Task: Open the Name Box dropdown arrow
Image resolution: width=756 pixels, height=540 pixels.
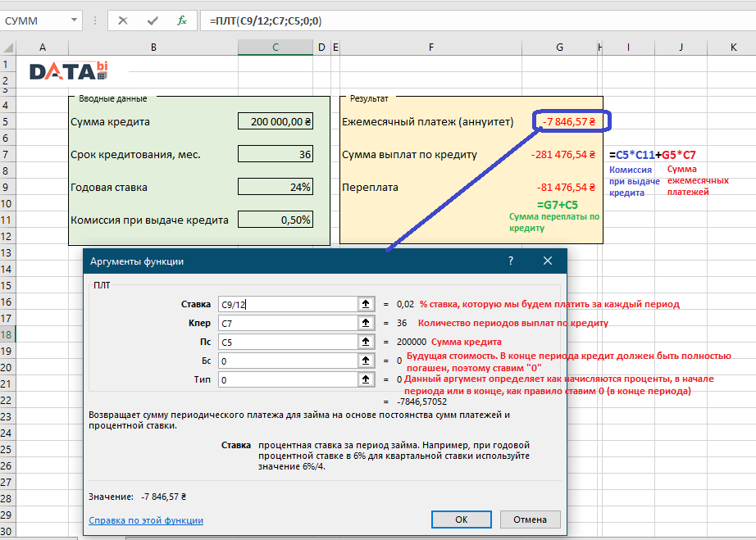Action: (74, 20)
